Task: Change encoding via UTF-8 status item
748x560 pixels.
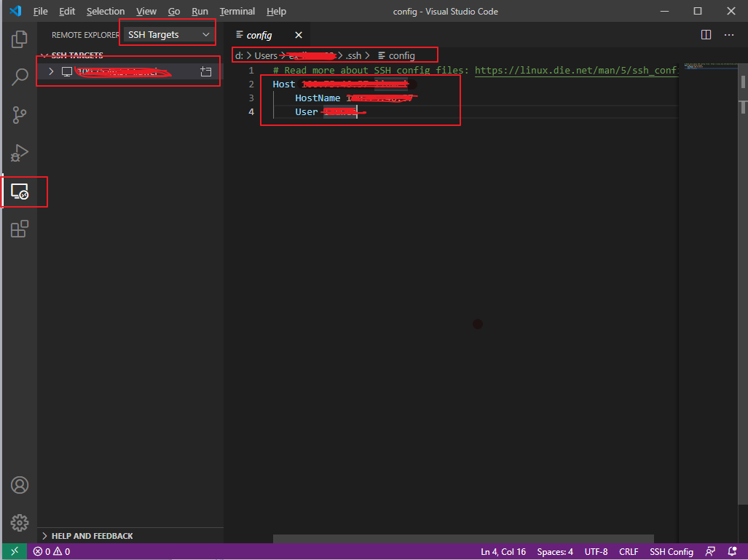Action: tap(596, 551)
